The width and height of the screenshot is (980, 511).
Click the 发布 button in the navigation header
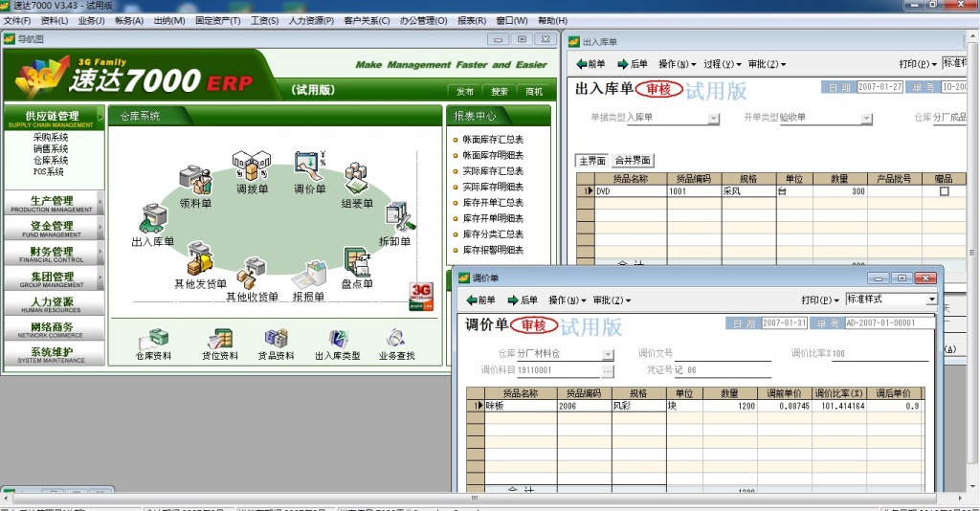pos(465,91)
